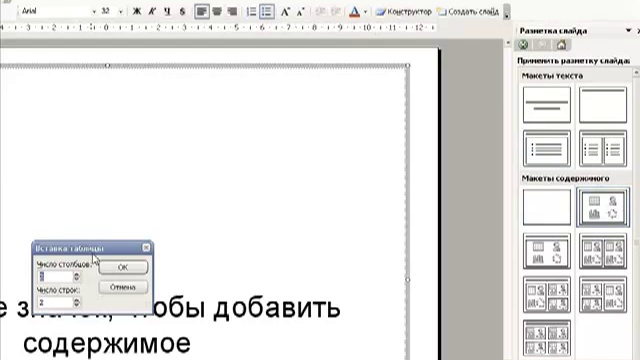This screenshot has height=360, width=640.
Task: Select the title-only layout
Action: (x=602, y=104)
